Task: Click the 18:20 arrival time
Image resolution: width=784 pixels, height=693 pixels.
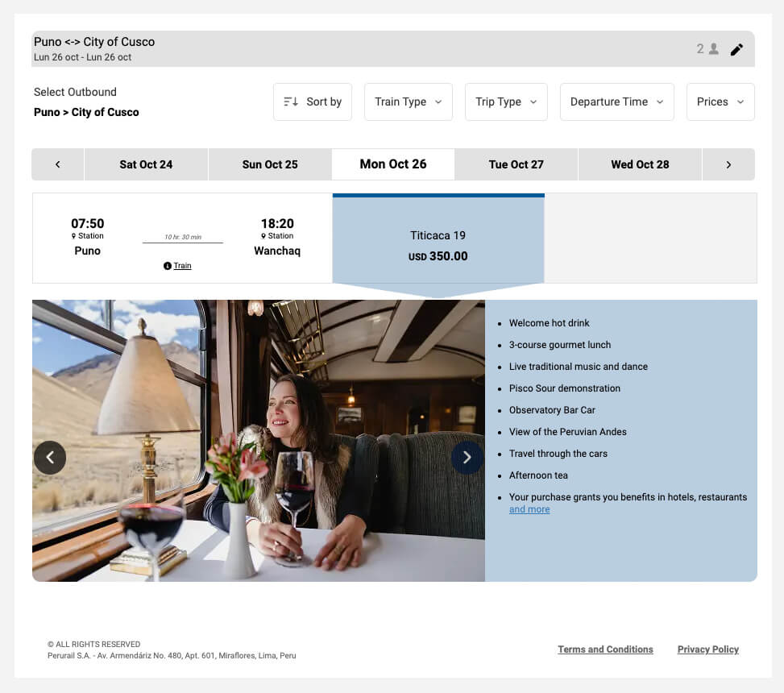Action: [x=277, y=223]
